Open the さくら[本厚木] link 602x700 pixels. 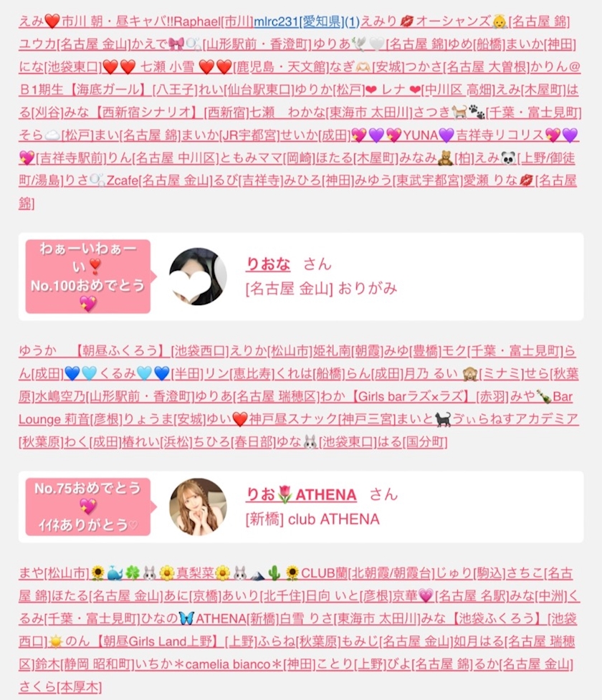point(60,686)
